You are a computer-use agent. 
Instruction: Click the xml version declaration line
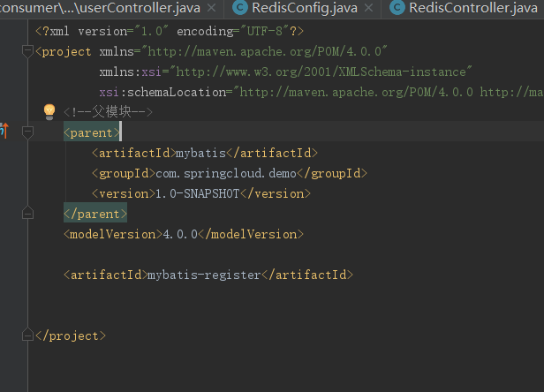point(170,31)
